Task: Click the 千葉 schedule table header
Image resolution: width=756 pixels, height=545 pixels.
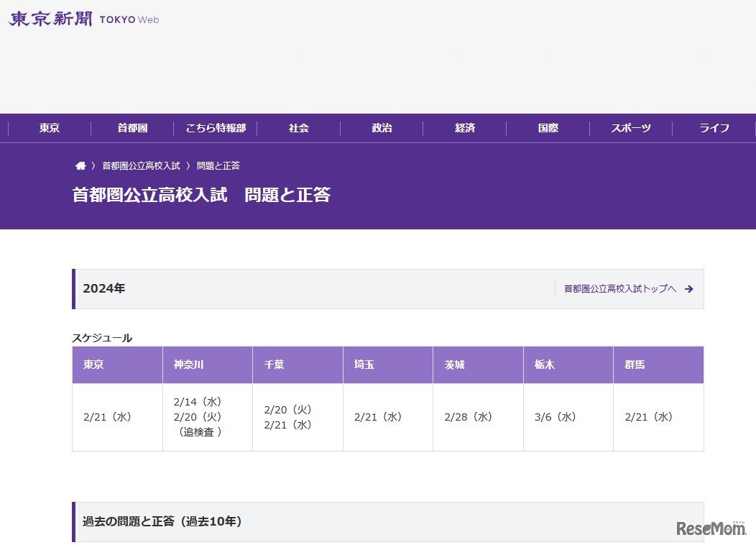Action: coord(298,365)
